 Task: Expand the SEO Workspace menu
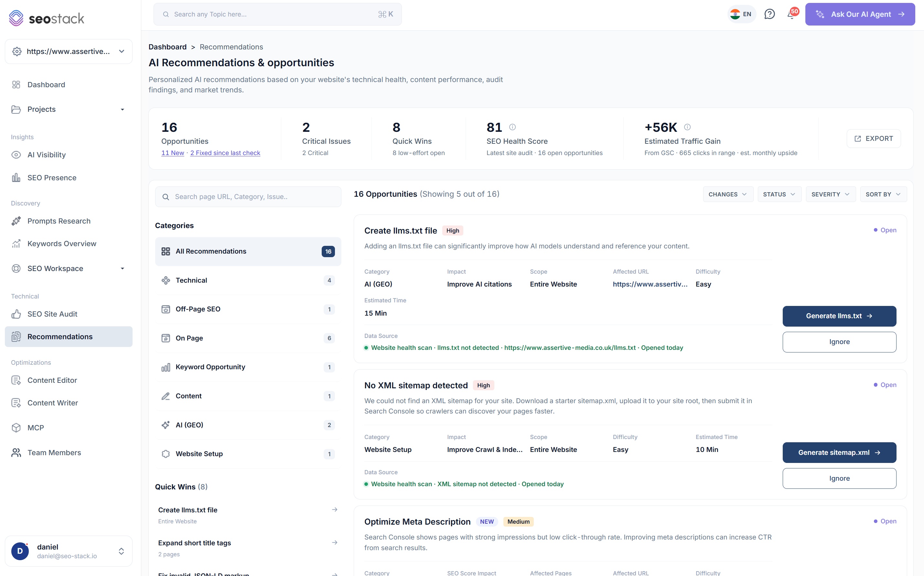(122, 268)
